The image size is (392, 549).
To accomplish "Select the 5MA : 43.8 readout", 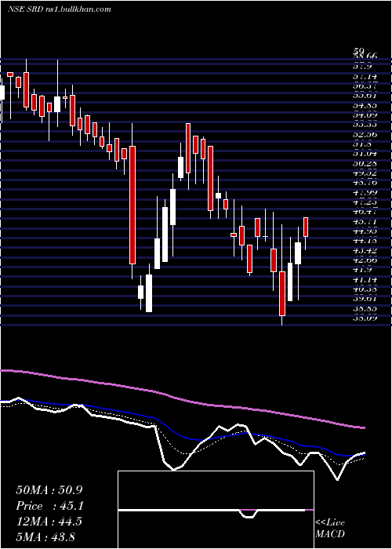I will pos(45,536).
